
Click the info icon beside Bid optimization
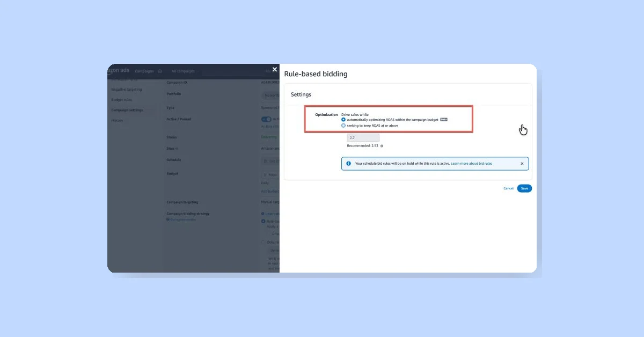[168, 219]
